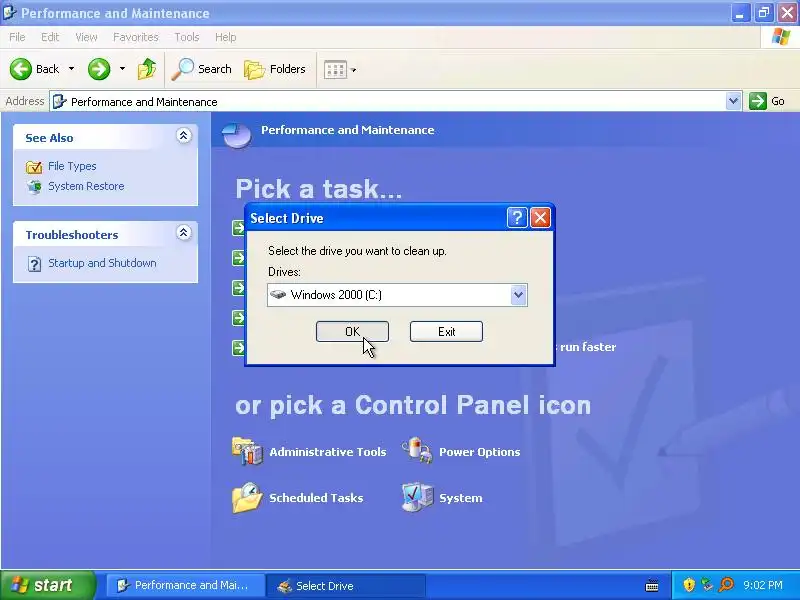Open the Favorites menu
This screenshot has width=800, height=600.
pyautogui.click(x=136, y=37)
